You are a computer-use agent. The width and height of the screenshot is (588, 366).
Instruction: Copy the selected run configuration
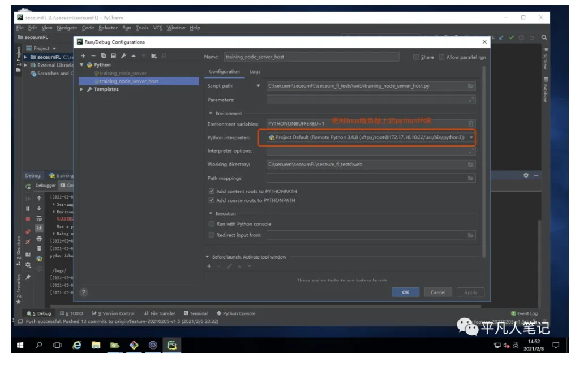point(104,56)
